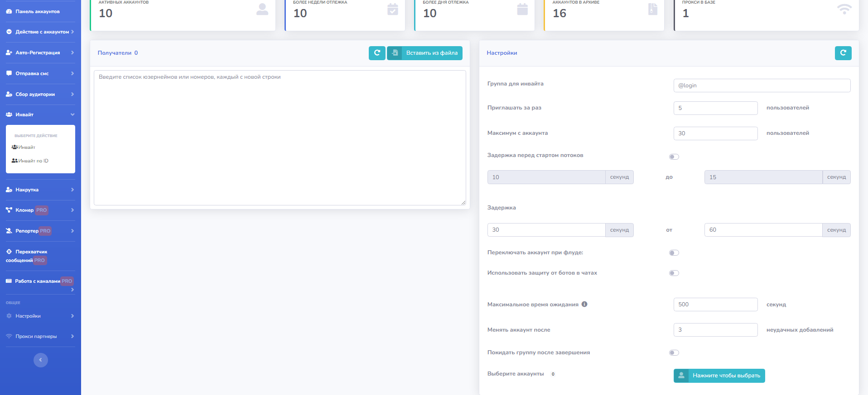
Task: Click the Группа для инвайта @login field
Action: [x=762, y=86]
